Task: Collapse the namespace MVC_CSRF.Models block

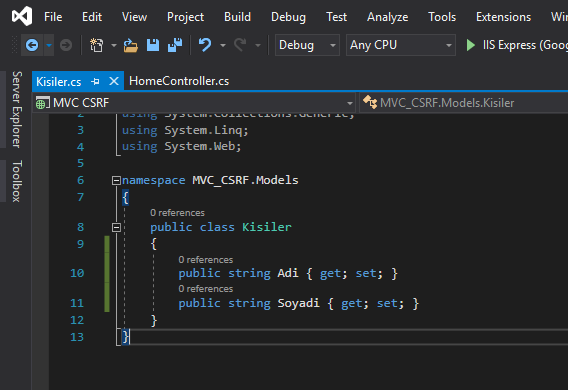Action: (x=116, y=180)
